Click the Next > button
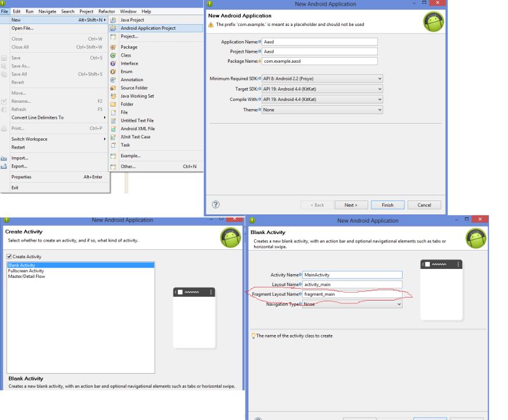This screenshot has height=420, width=508. point(351,205)
